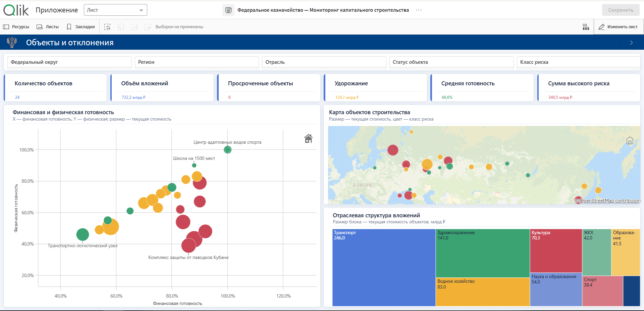Screen dimensions: 644x311
Task: Toggle the Ресурсы assets panel
Action: (x=16, y=27)
